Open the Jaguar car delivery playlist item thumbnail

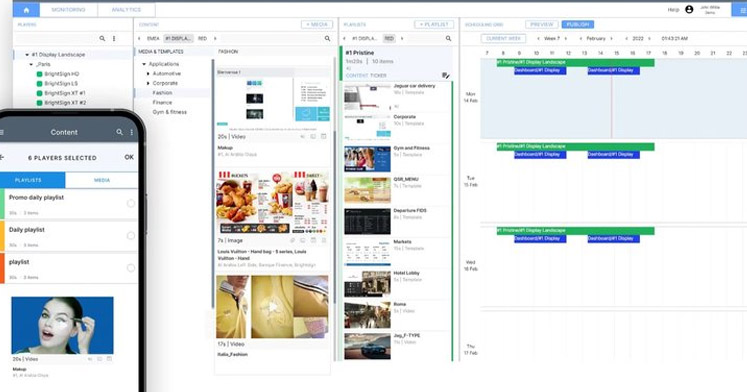click(367, 98)
